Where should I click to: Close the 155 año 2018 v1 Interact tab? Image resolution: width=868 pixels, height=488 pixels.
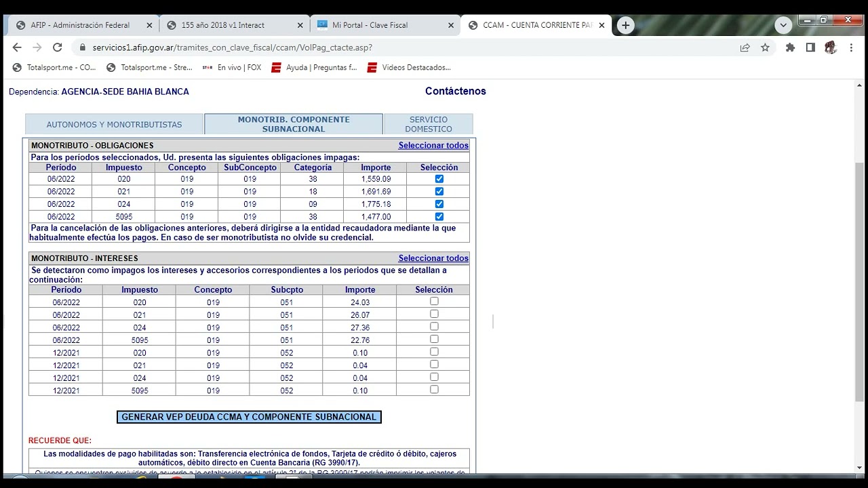tap(300, 25)
